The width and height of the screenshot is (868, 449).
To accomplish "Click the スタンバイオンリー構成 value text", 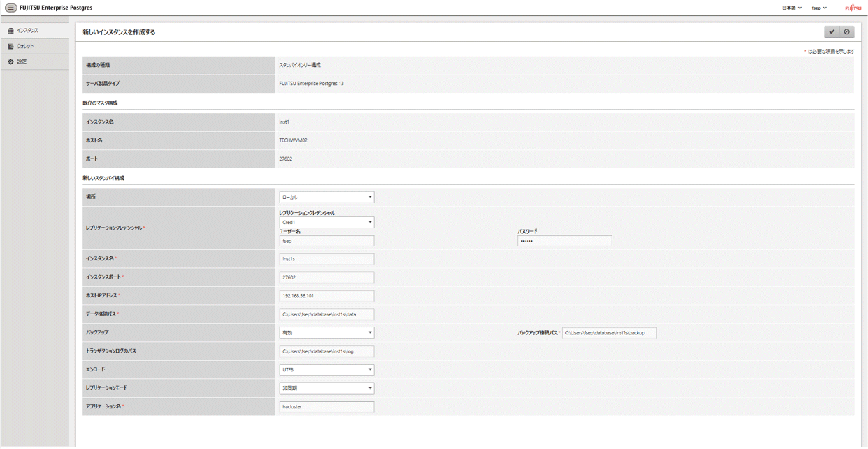I will click(x=300, y=65).
